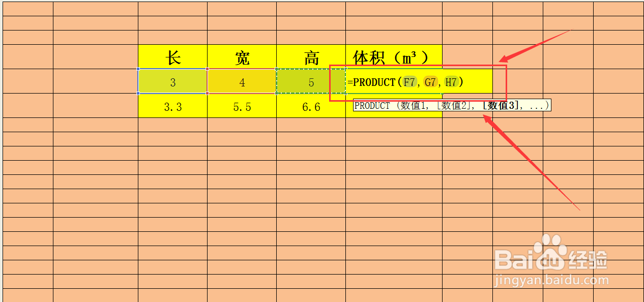
Task: Select the cell containing value 4
Action: coord(242,82)
